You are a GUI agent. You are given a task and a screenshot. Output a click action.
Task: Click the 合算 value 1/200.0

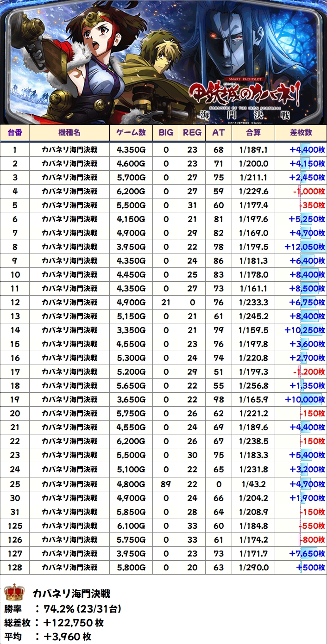click(x=253, y=163)
